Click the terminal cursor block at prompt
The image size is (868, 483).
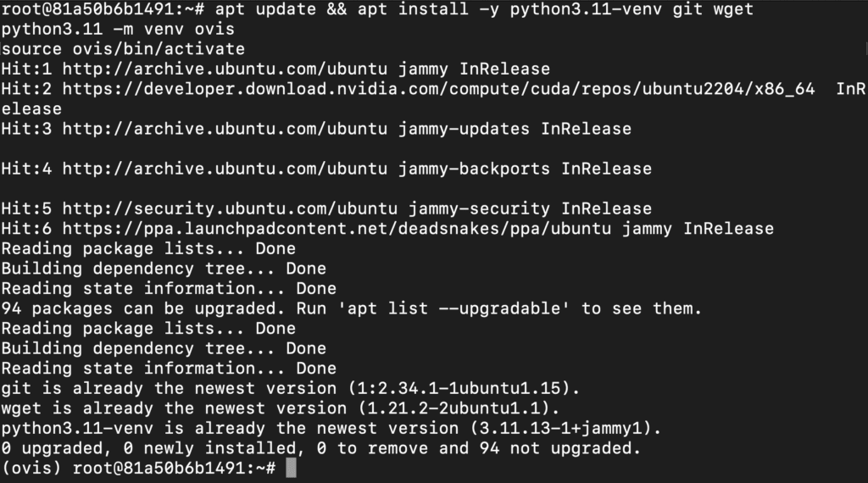tap(292, 468)
